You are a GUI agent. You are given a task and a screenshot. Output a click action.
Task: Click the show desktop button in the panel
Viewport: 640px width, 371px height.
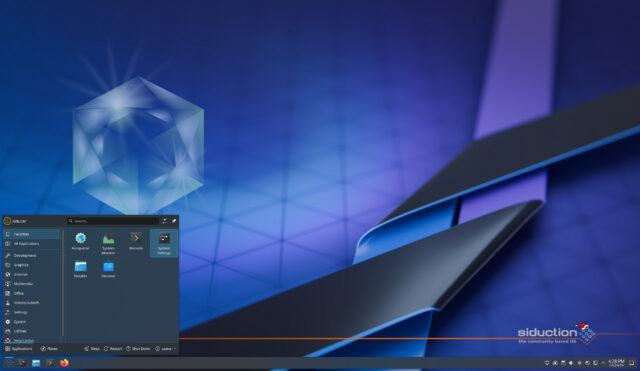pyautogui.click(x=631, y=363)
